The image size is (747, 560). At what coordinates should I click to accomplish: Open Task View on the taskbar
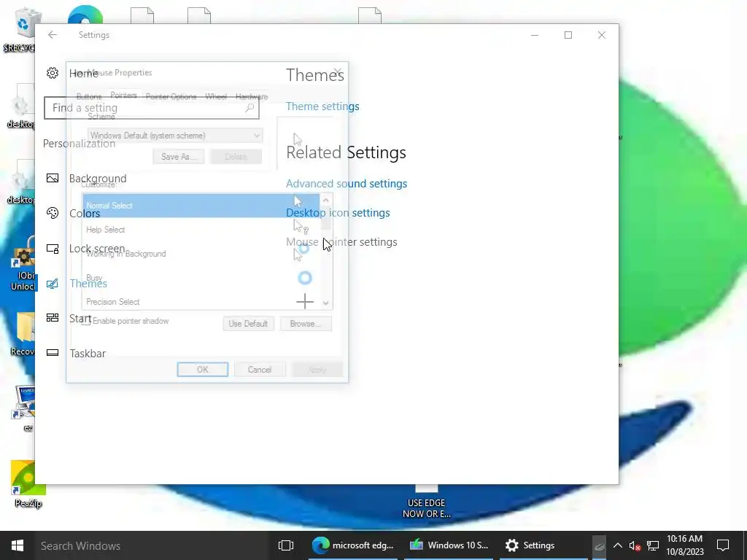[286, 545]
